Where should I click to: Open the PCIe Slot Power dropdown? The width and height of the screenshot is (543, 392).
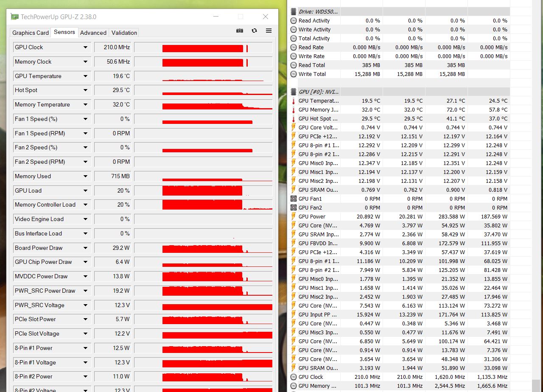pyautogui.click(x=85, y=319)
